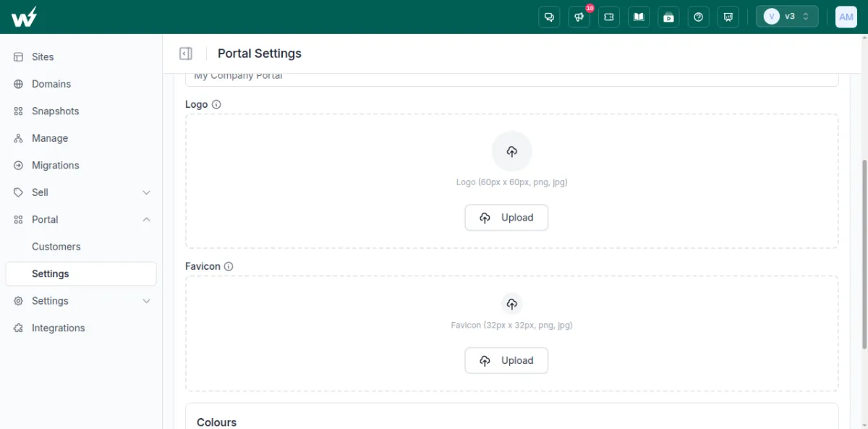The width and height of the screenshot is (868, 429).
Task: Click the Portal grid icon
Action: [19, 219]
